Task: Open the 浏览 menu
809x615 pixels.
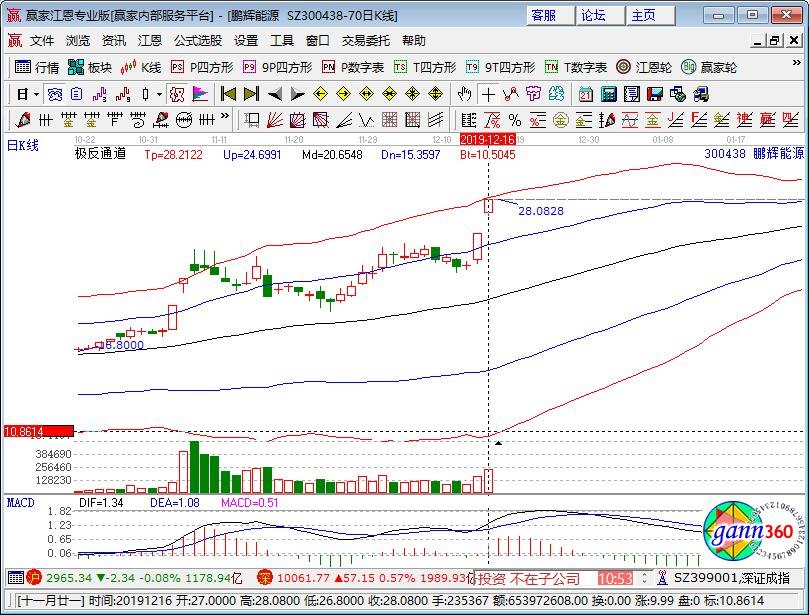Action: coord(78,40)
